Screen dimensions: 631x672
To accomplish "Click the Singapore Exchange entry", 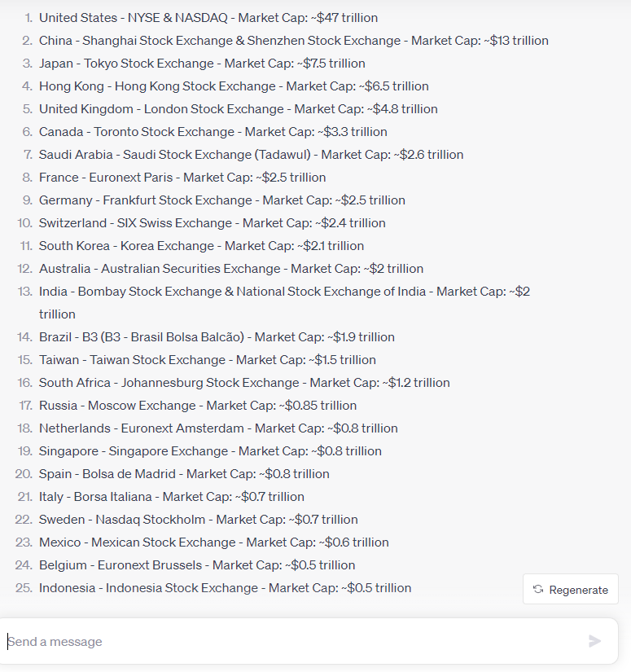I will coord(210,451).
